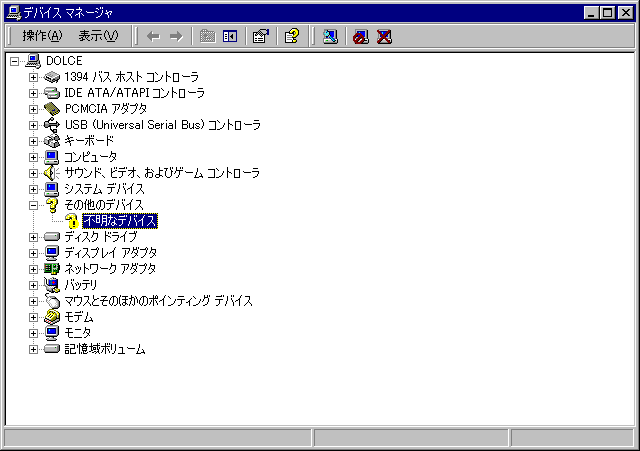Expand ディスプレイ アダプタ node

pyautogui.click(x=33, y=253)
